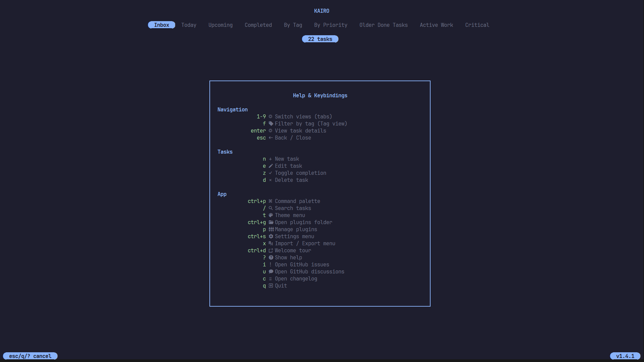Image resolution: width=644 pixels, height=362 pixels.
Task: Click the question mark icon beside Show help
Action: click(271, 258)
